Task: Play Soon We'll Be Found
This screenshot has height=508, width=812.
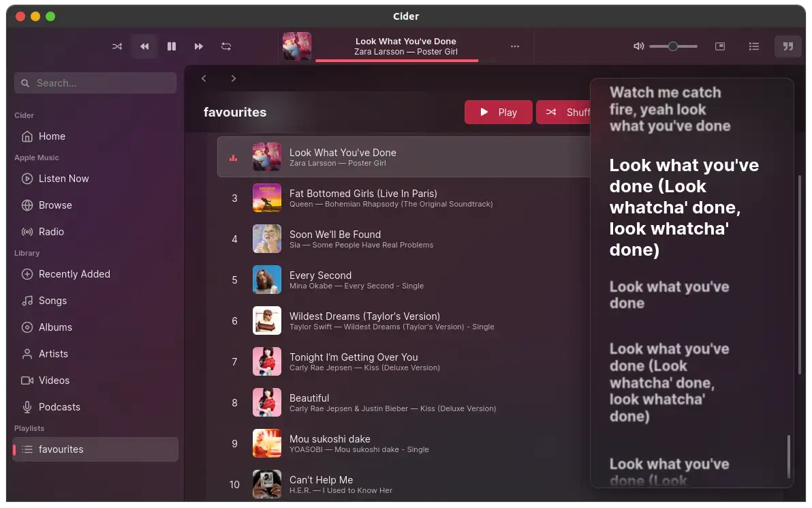Action: point(403,239)
